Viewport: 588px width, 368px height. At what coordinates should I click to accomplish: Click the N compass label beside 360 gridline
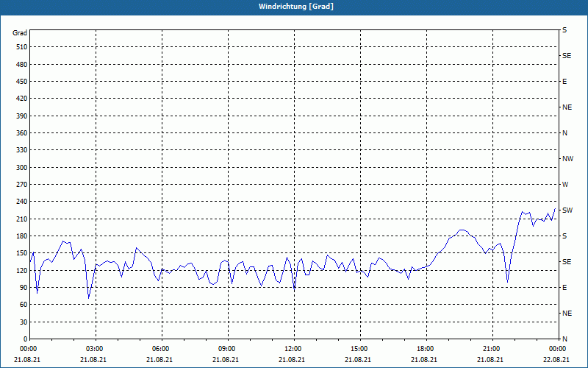point(564,133)
